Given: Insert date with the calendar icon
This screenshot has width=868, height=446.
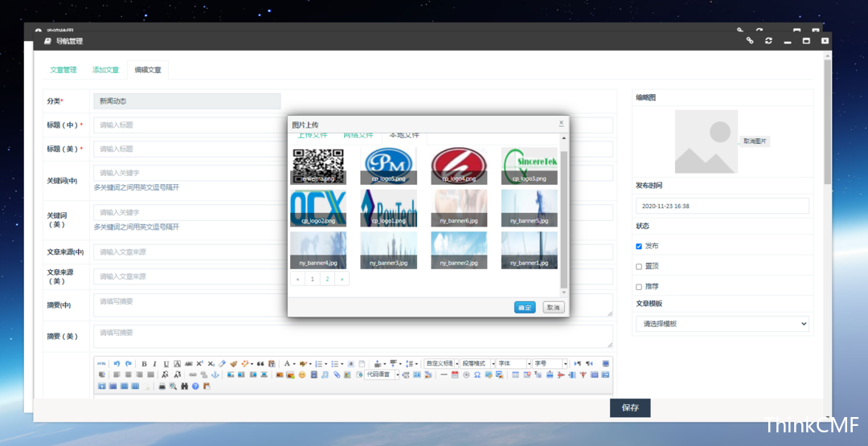Looking at the screenshot, I should click(x=455, y=374).
